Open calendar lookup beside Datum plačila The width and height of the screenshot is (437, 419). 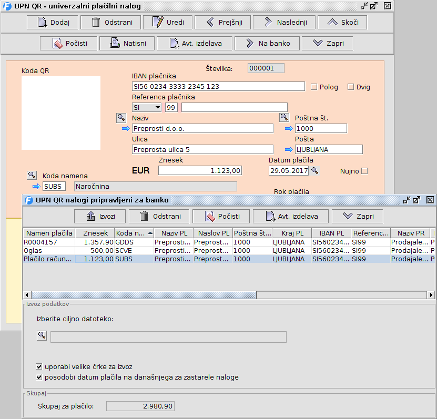point(314,171)
